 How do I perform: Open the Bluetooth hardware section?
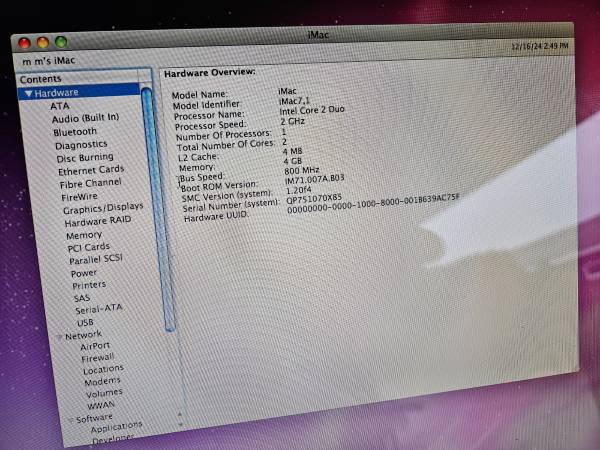pos(75,132)
